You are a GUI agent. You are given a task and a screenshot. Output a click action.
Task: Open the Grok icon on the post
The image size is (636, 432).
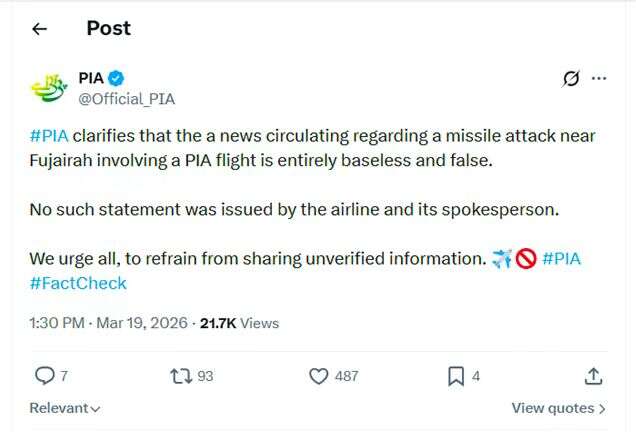[x=571, y=79]
